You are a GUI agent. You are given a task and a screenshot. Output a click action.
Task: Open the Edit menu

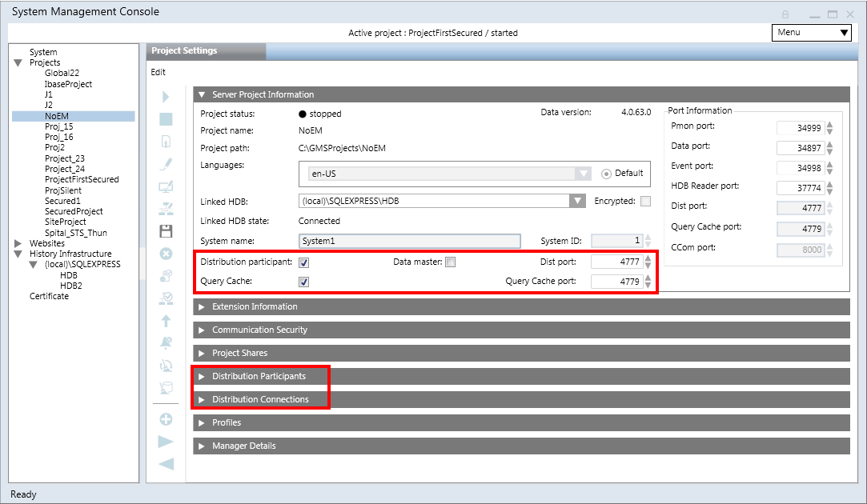[x=159, y=72]
